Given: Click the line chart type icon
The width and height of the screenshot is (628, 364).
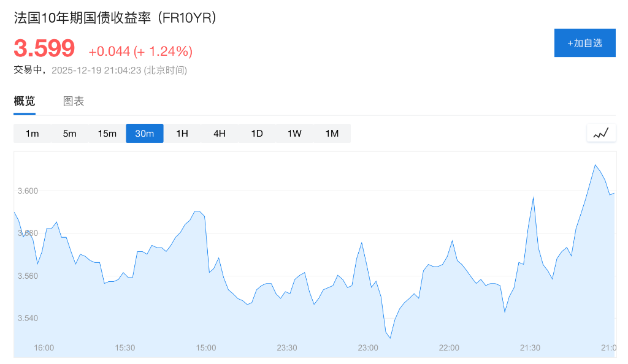Looking at the screenshot, I should (601, 133).
